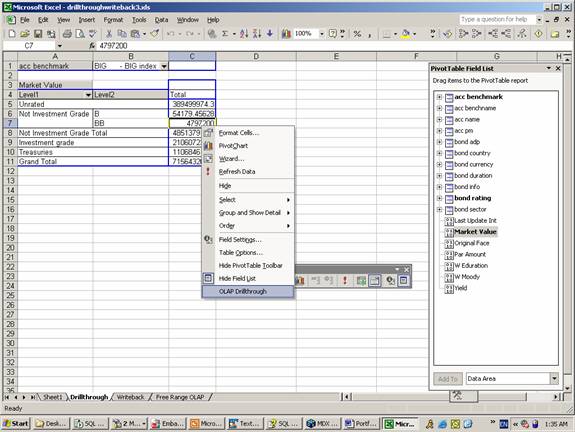Click the Open file folder icon
The width and height of the screenshot is (575, 432).
click(25, 34)
